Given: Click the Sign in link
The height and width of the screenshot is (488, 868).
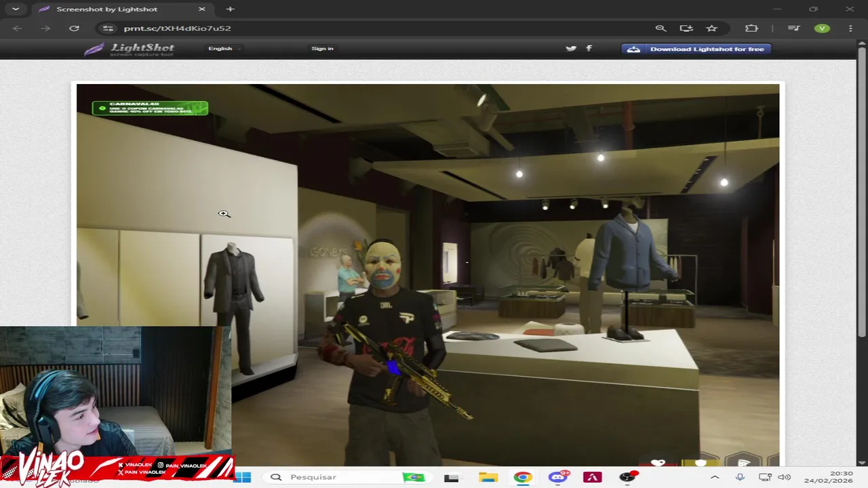Looking at the screenshot, I should tap(322, 48).
